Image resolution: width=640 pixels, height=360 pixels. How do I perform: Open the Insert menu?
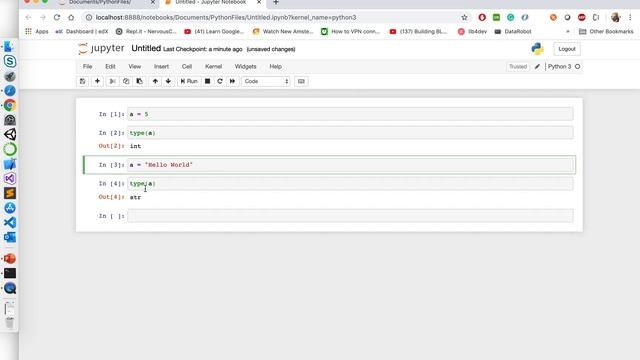point(161,67)
